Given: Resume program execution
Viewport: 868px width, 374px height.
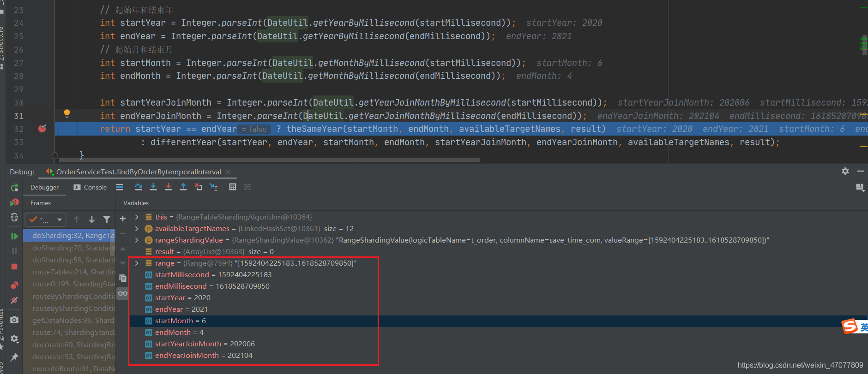Looking at the screenshot, I should 14,236.
